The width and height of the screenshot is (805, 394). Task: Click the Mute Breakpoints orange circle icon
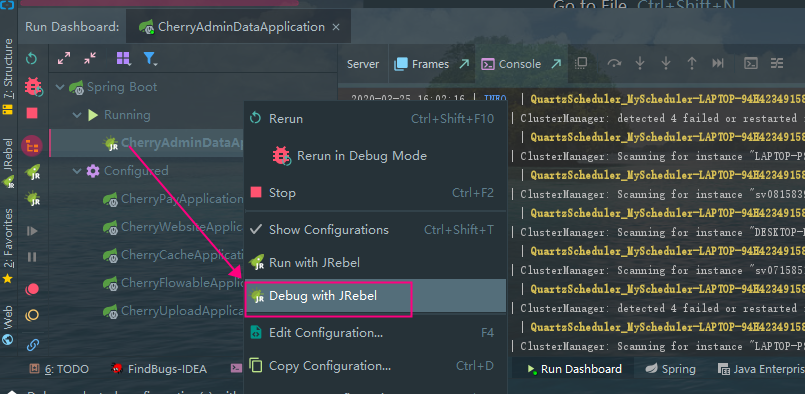tap(32, 315)
